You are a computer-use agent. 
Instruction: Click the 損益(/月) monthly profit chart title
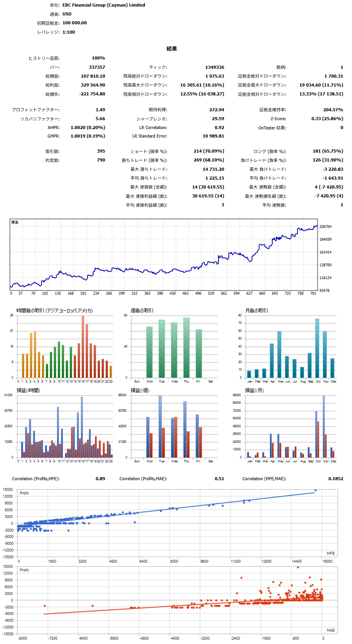pos(254,391)
